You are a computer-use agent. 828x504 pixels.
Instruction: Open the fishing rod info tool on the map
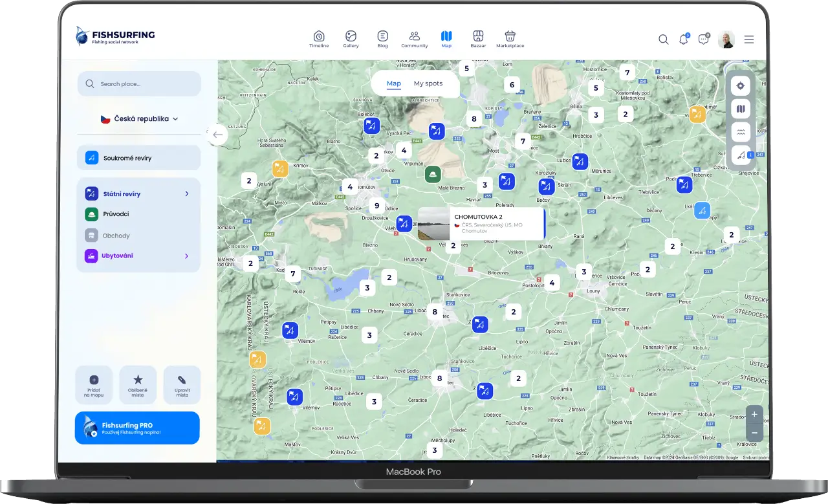(x=740, y=155)
